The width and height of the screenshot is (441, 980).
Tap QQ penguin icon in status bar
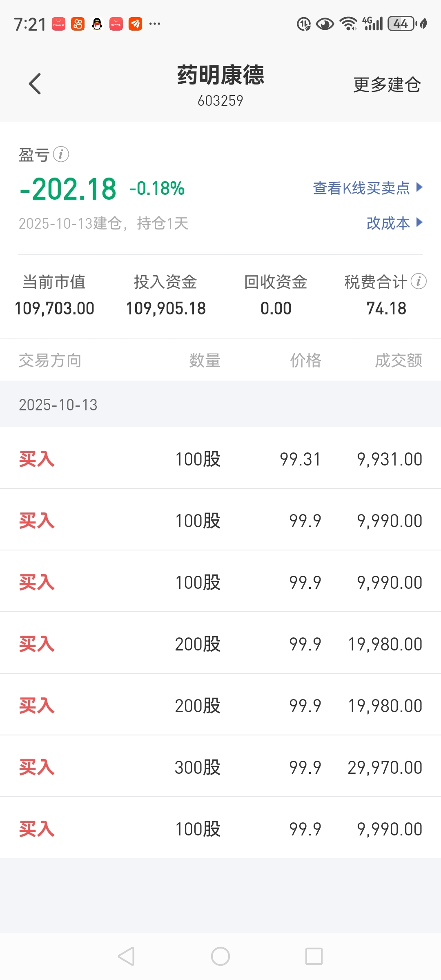pos(97,24)
